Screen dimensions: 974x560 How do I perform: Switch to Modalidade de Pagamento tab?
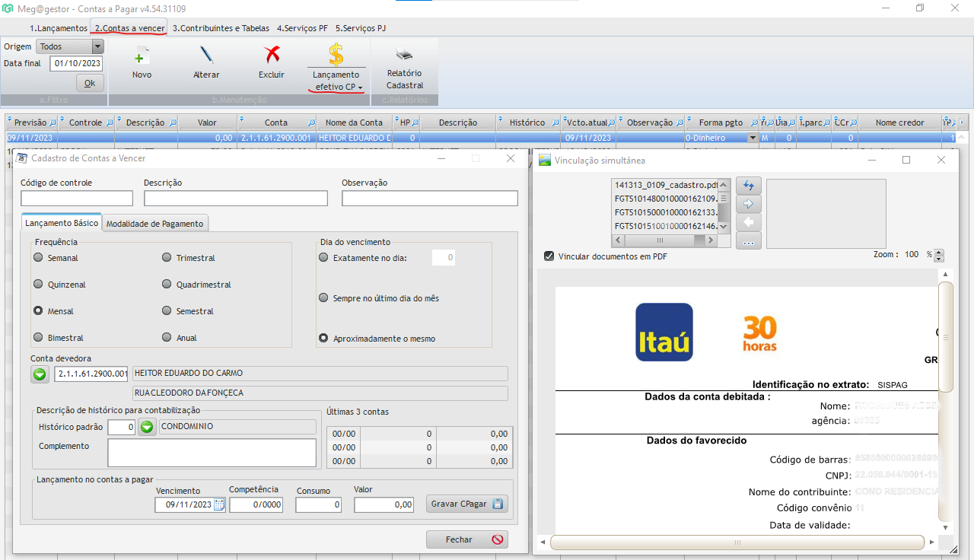(x=154, y=224)
